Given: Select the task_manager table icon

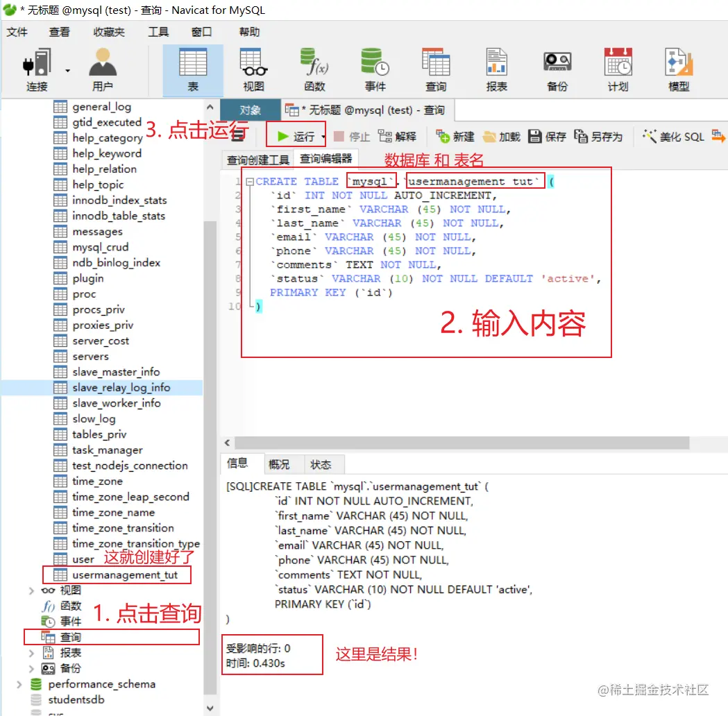Looking at the screenshot, I should click(x=60, y=450).
